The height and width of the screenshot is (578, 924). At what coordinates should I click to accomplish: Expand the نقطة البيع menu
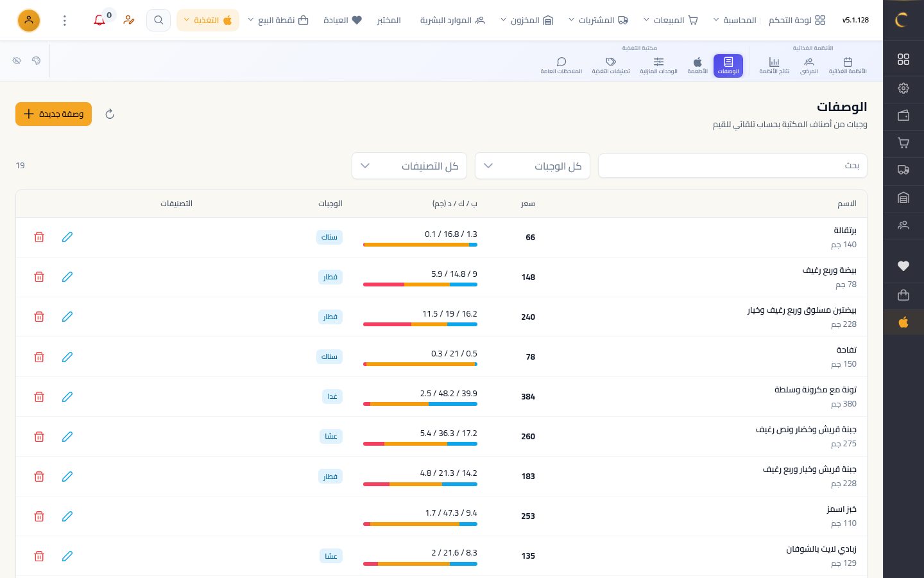(x=278, y=20)
